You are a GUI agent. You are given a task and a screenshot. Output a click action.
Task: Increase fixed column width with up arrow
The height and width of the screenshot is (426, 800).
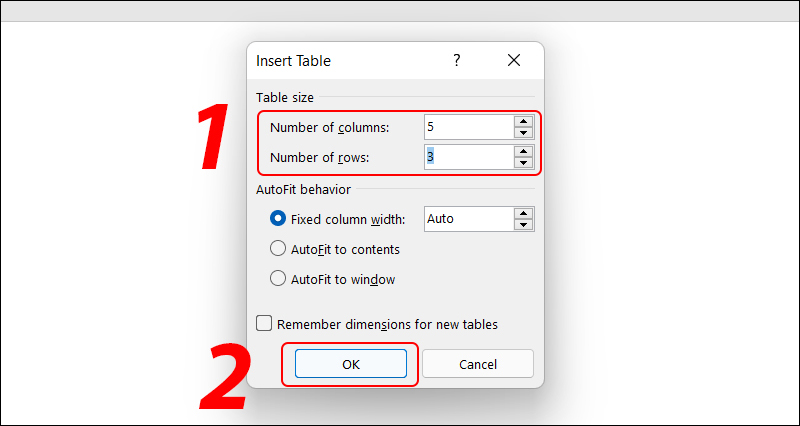coord(522,213)
